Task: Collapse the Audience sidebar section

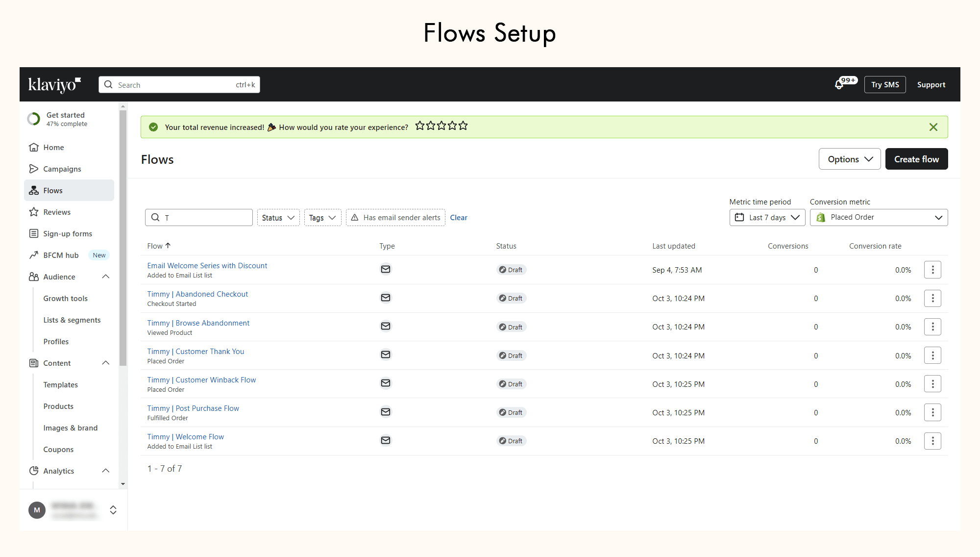Action: pyautogui.click(x=105, y=277)
